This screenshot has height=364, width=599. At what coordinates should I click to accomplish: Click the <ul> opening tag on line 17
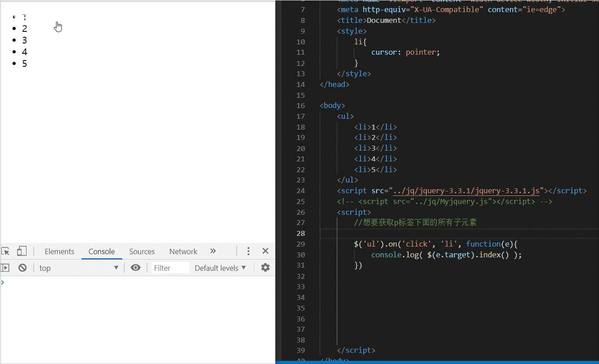[x=346, y=116]
